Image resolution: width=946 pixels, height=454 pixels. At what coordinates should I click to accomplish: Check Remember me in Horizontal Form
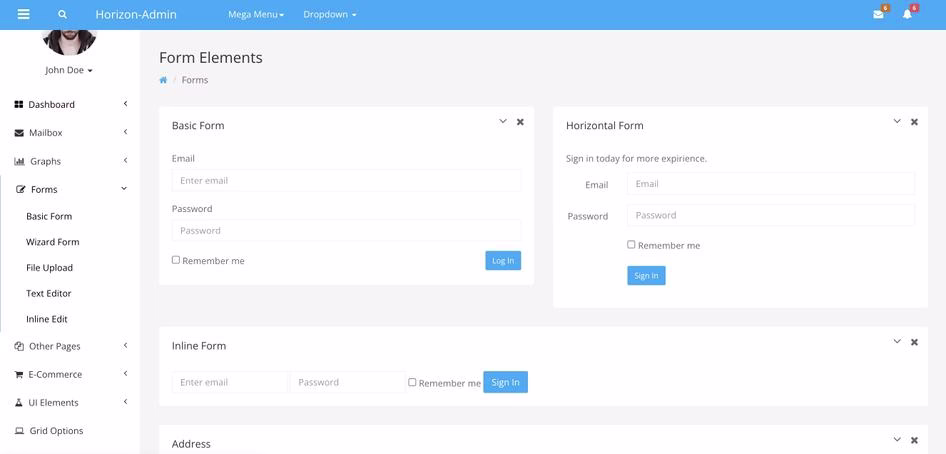631,245
